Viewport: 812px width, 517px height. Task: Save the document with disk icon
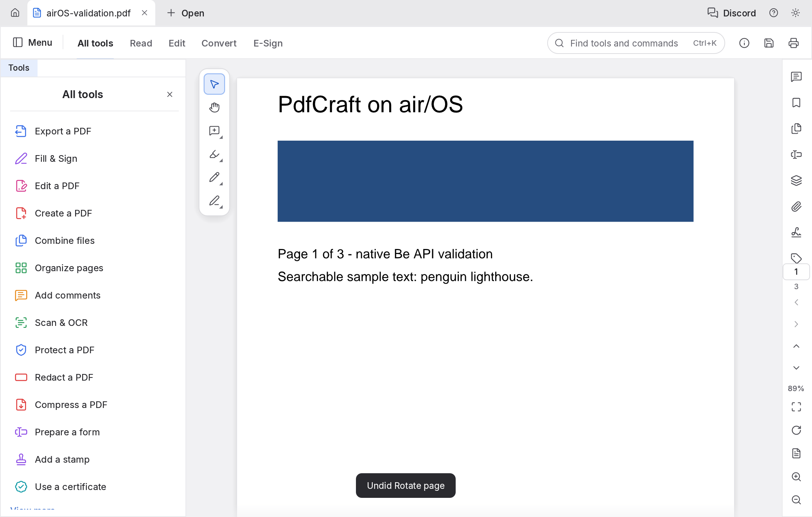(x=769, y=43)
